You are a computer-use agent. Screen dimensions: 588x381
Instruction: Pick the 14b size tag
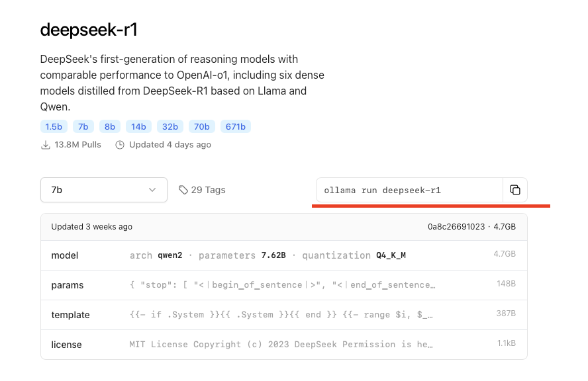(138, 126)
